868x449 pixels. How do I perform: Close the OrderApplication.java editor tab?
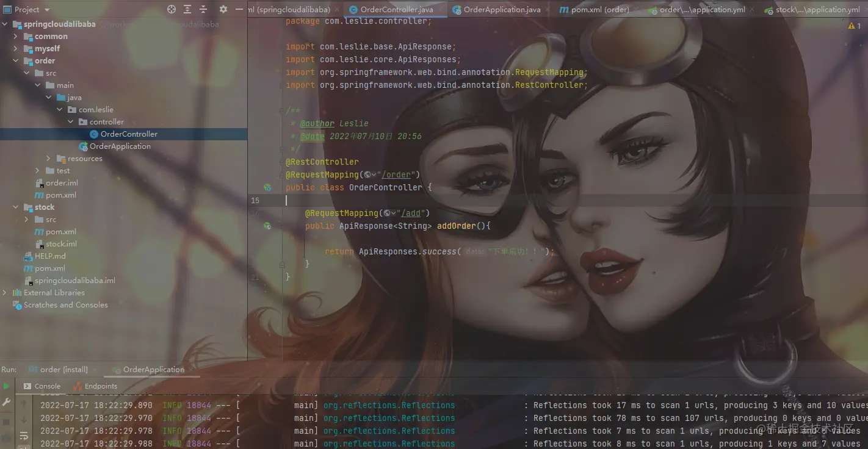pyautogui.click(x=548, y=10)
